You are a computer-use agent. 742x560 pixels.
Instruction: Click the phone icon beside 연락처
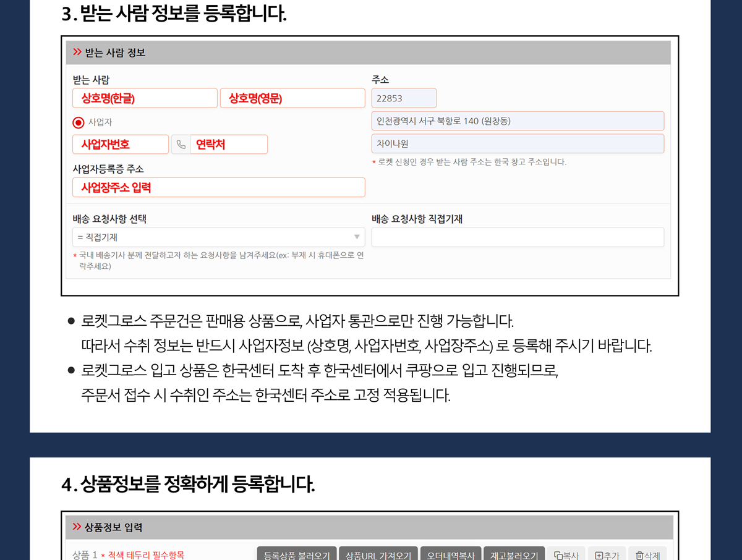coord(181,145)
